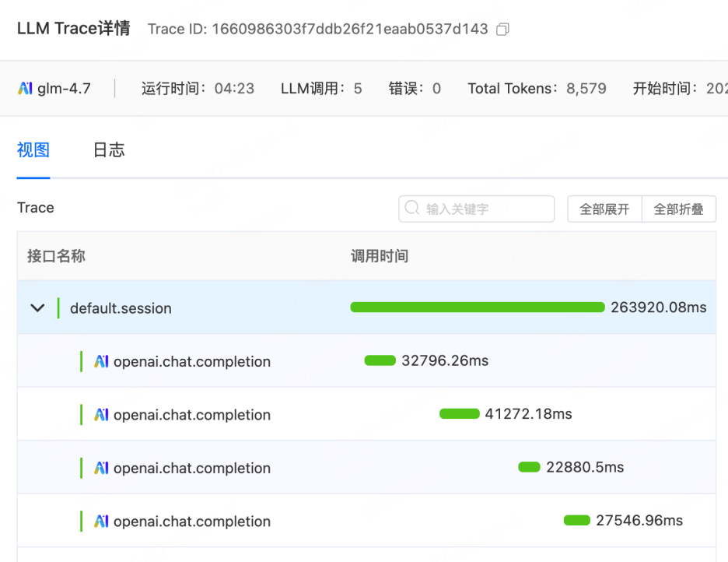The image size is (728, 562).
Task: Click the Trace ID value text
Action: point(350,30)
